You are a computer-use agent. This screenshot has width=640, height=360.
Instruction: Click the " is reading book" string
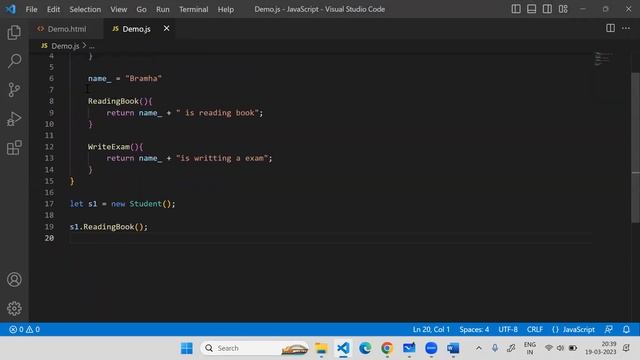point(218,113)
